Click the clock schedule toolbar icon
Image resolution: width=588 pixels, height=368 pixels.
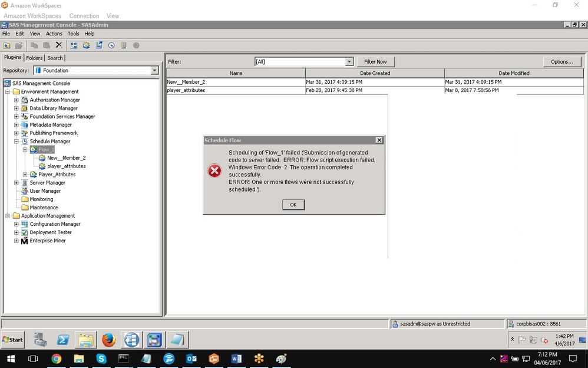click(x=111, y=45)
